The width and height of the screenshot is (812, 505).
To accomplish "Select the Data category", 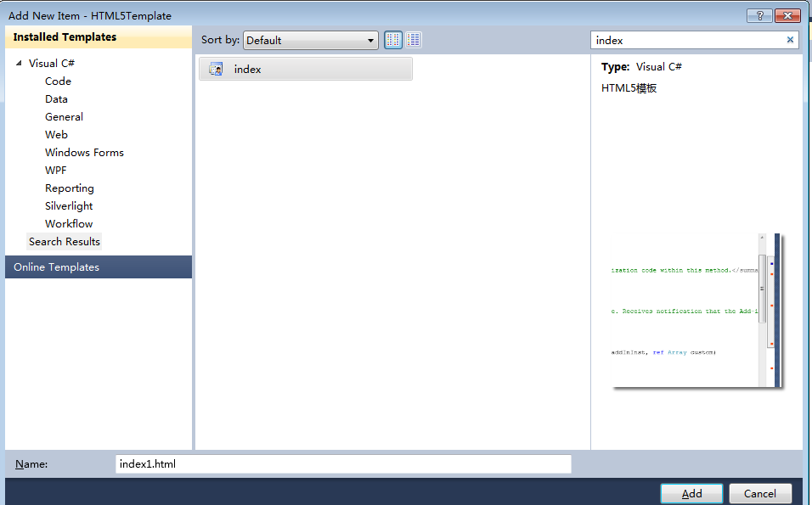I will [56, 98].
